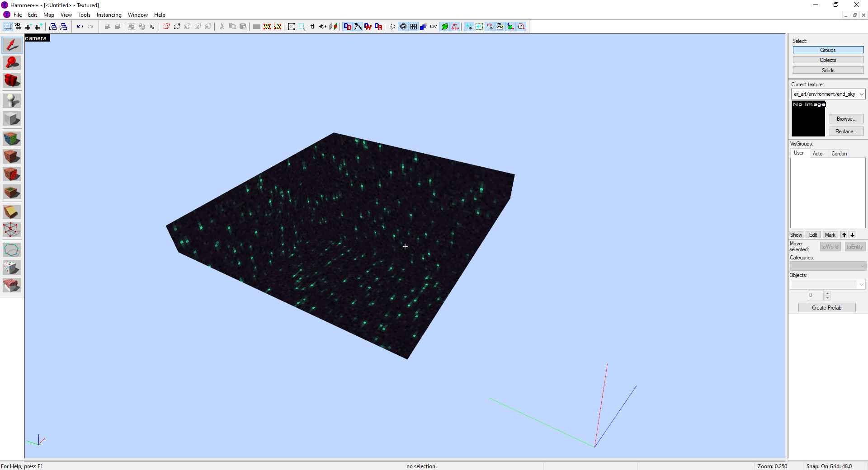Select the Entity tool
The image size is (868, 470).
(x=12, y=101)
